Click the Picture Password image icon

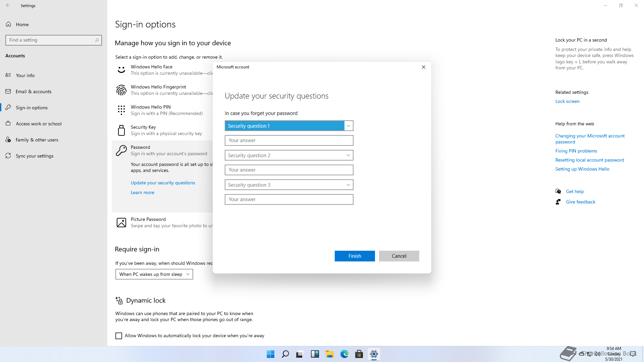click(x=121, y=223)
